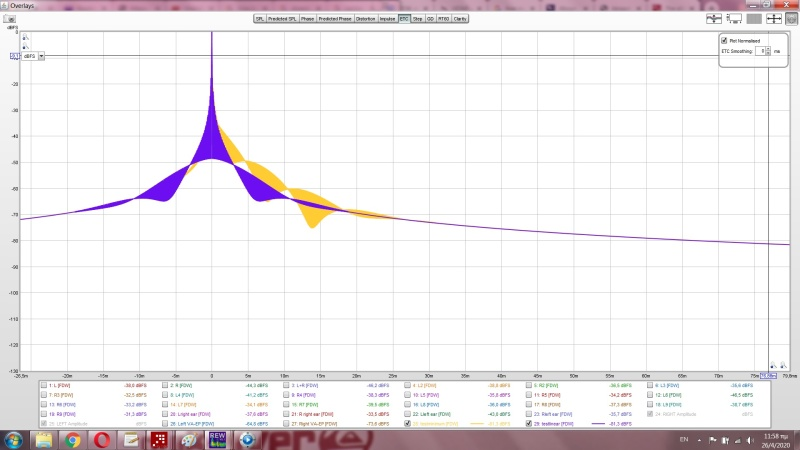Open File Explorer from the taskbar

click(45, 439)
